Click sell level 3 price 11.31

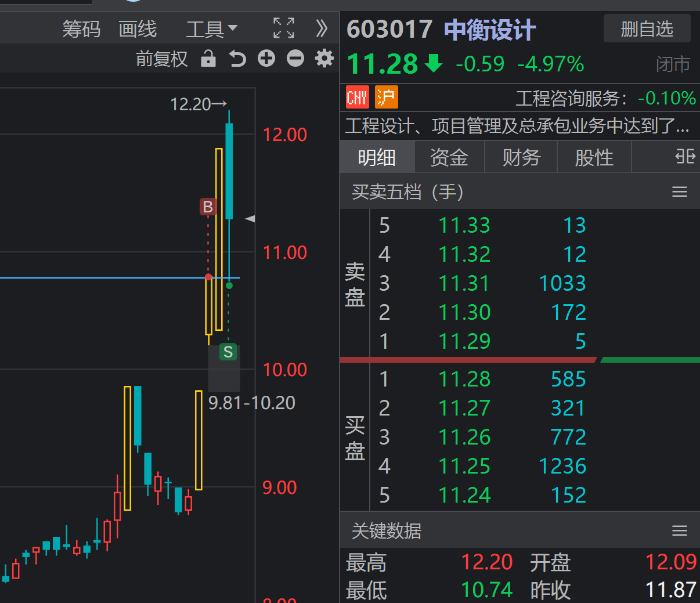[464, 283]
